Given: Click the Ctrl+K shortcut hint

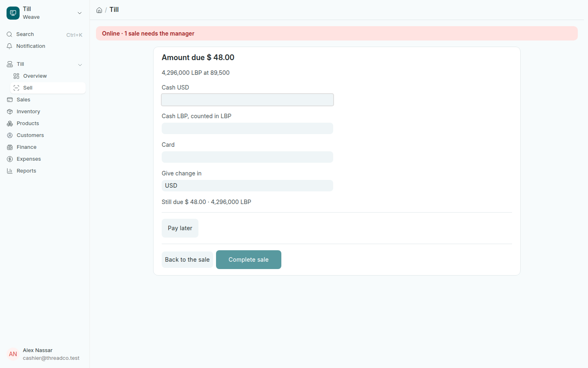Looking at the screenshot, I should [74, 35].
